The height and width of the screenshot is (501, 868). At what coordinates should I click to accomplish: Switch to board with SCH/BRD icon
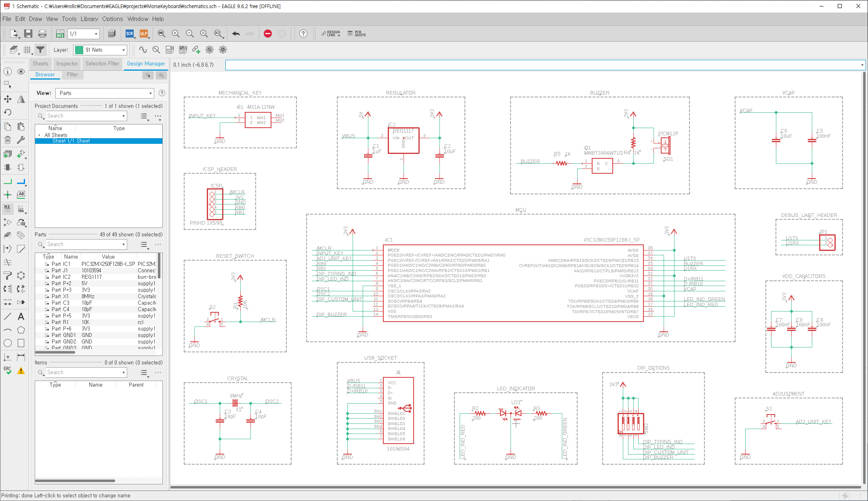(60, 34)
